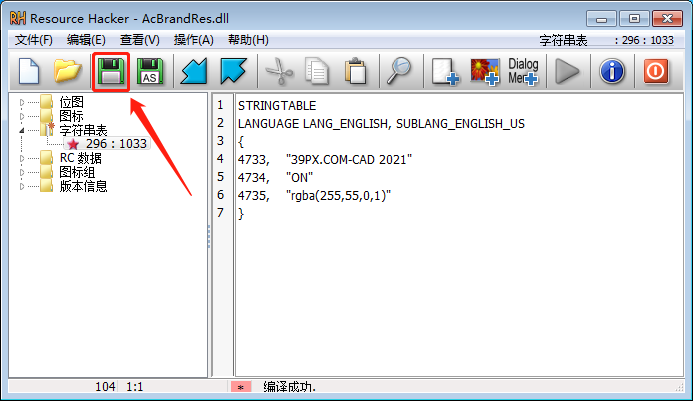
Task: Click the vertical splitter handle between panes
Action: point(209,235)
